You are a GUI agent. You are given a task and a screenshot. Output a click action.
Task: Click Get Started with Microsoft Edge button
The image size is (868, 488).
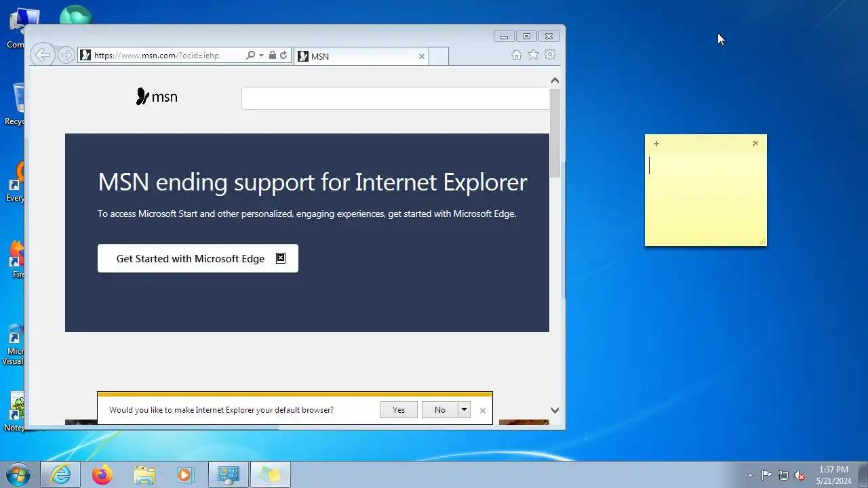[x=198, y=258]
